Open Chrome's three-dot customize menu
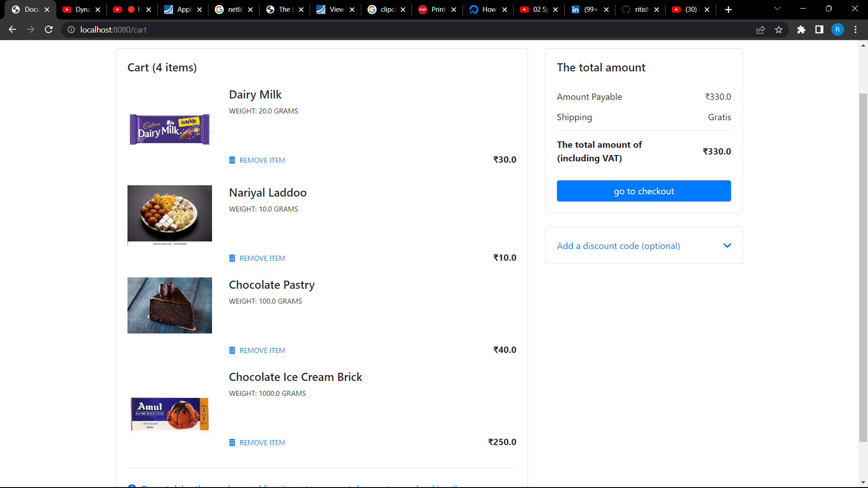Image resolution: width=868 pixels, height=488 pixels. coord(855,29)
